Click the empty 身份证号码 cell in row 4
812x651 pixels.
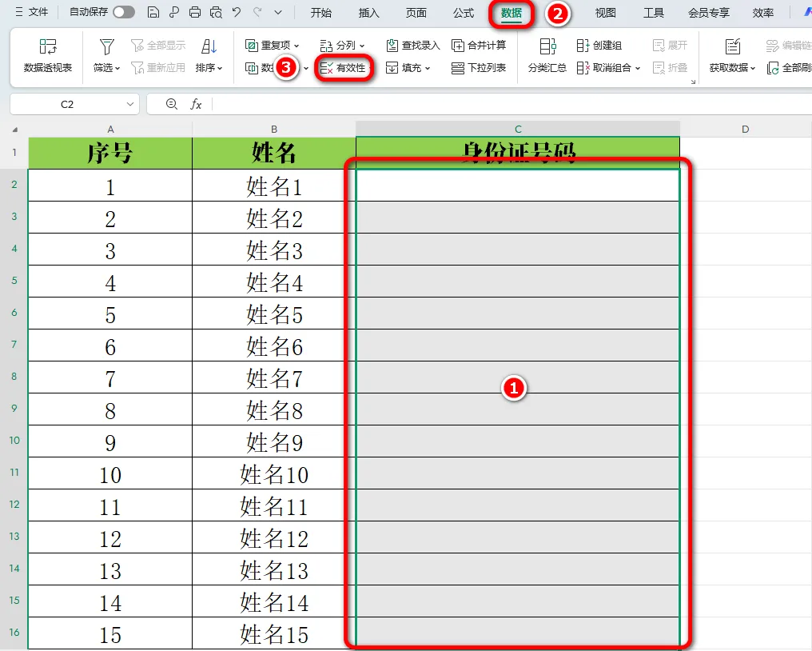[518, 250]
